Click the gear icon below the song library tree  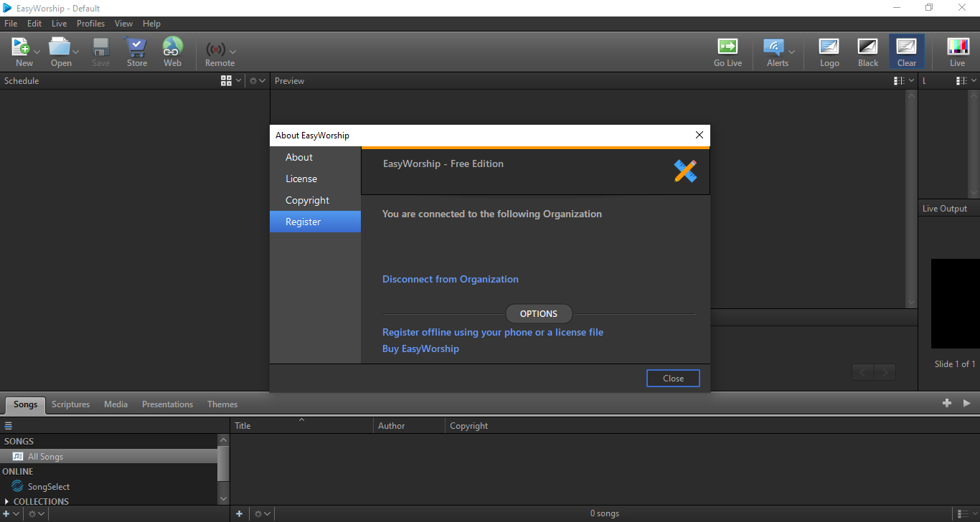coord(32,513)
